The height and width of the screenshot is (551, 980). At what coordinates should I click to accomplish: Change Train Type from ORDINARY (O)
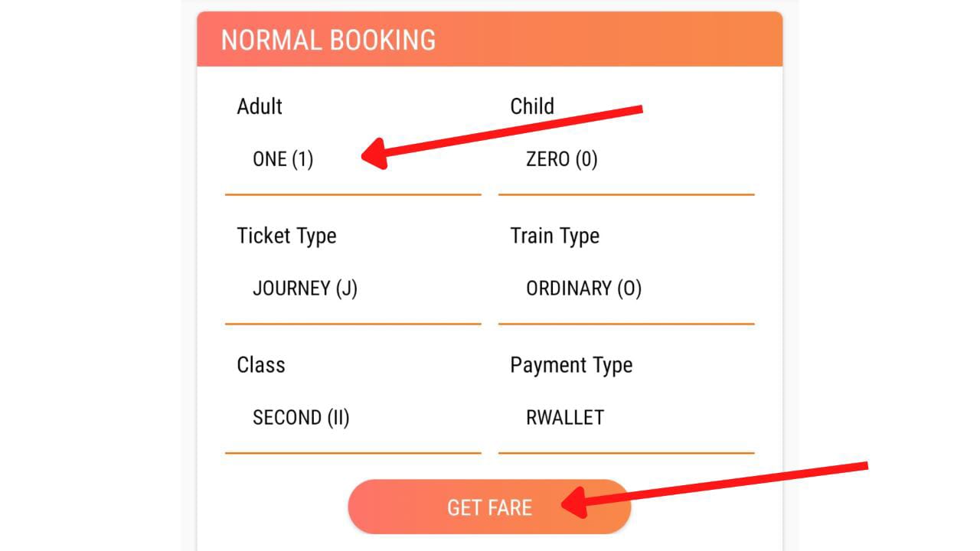pos(584,289)
